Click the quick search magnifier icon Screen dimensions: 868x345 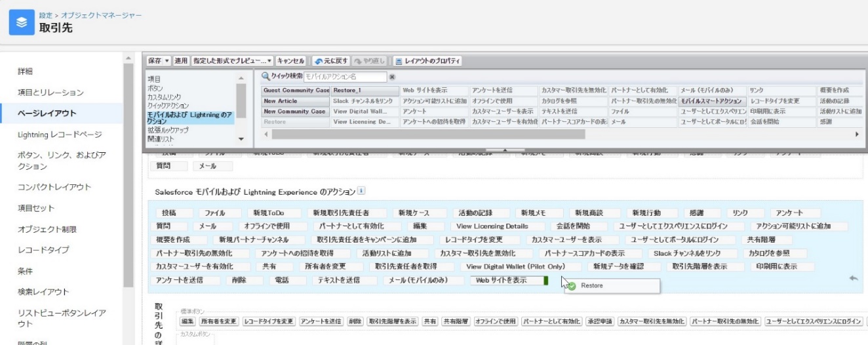pyautogui.click(x=266, y=77)
